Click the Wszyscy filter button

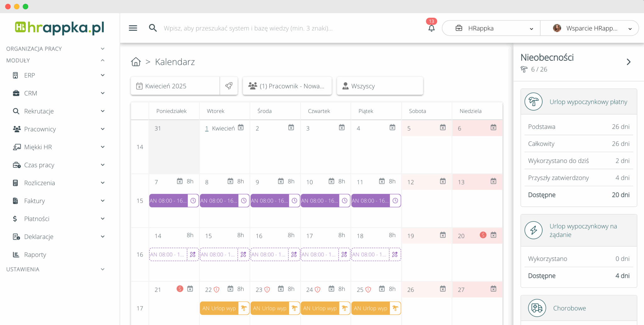click(380, 86)
